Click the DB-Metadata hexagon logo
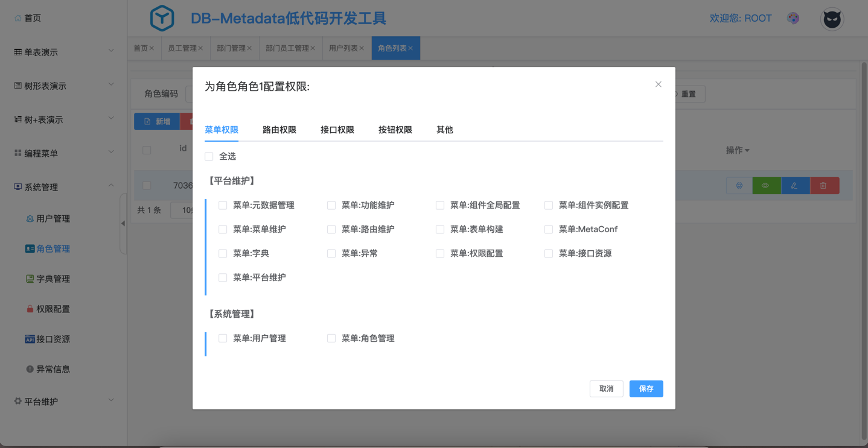868x448 pixels. coord(162,18)
